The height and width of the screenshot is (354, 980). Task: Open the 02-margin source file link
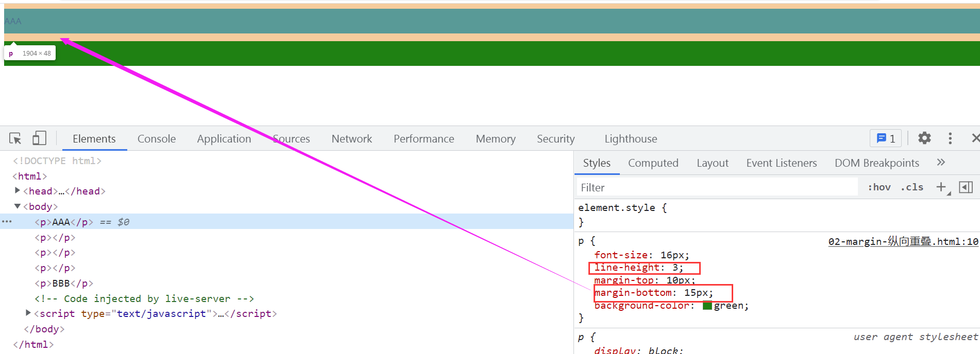903,241
